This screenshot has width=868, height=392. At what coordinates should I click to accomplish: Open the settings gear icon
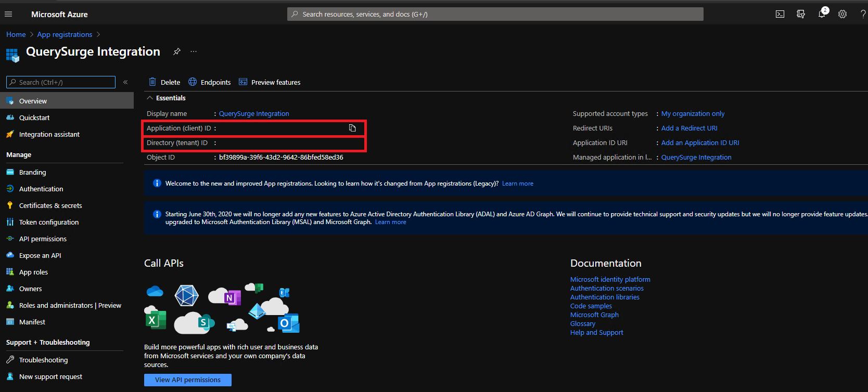[842, 14]
